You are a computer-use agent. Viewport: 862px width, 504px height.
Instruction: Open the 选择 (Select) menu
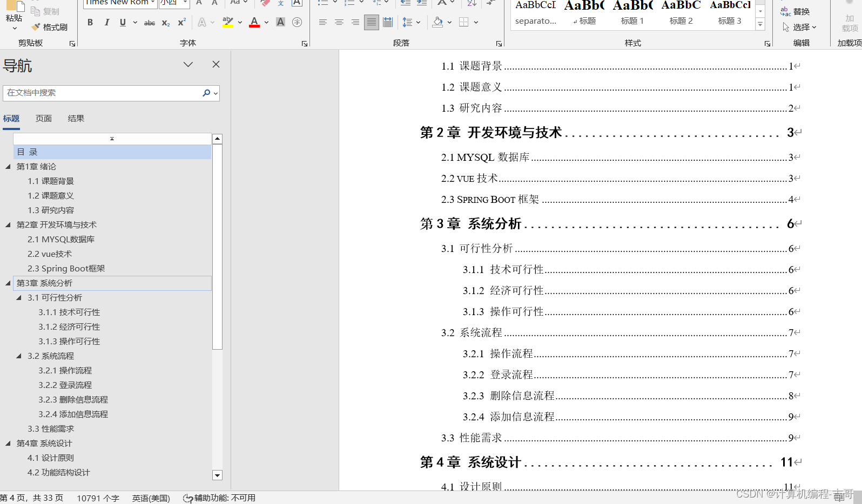pos(799,27)
